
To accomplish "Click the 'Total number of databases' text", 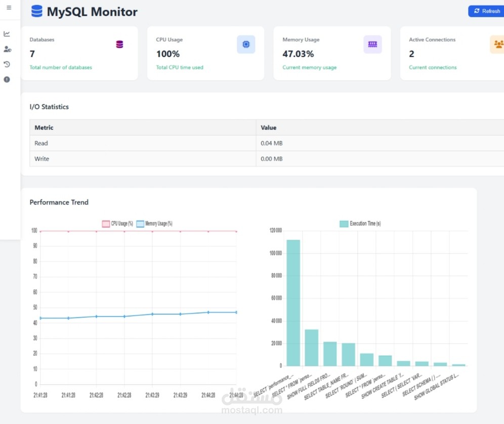I will [x=61, y=67].
